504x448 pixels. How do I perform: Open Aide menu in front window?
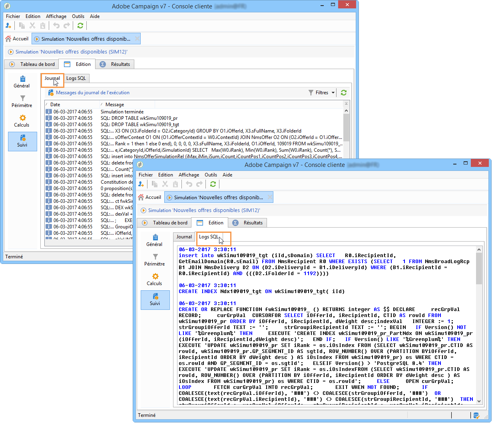227,175
